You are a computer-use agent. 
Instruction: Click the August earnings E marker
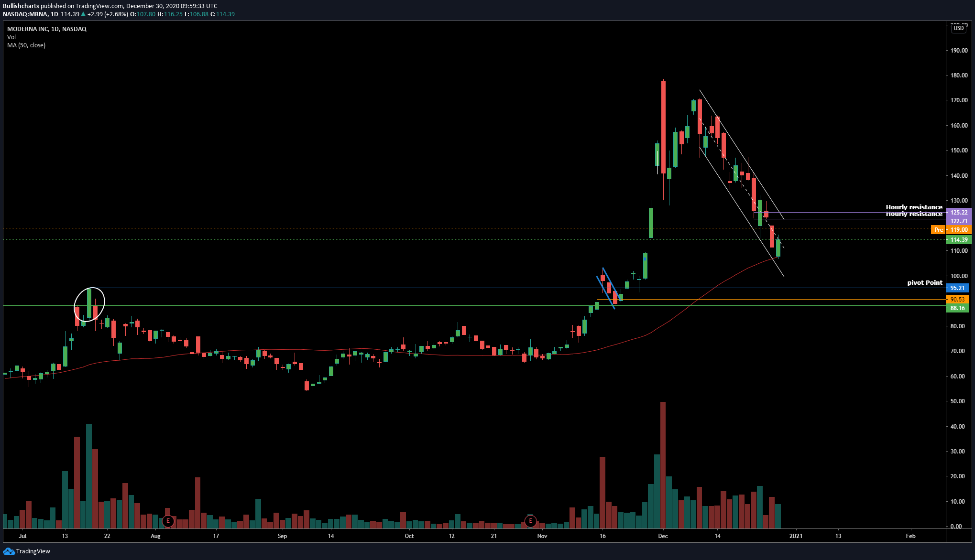pyautogui.click(x=168, y=521)
